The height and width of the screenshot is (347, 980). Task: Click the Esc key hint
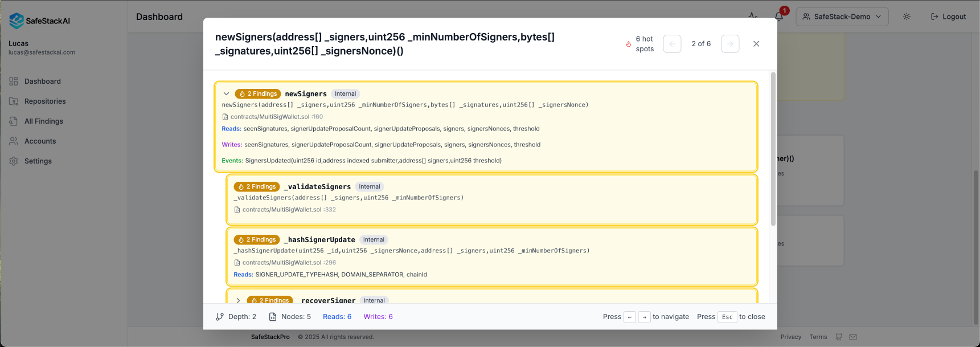(727, 317)
